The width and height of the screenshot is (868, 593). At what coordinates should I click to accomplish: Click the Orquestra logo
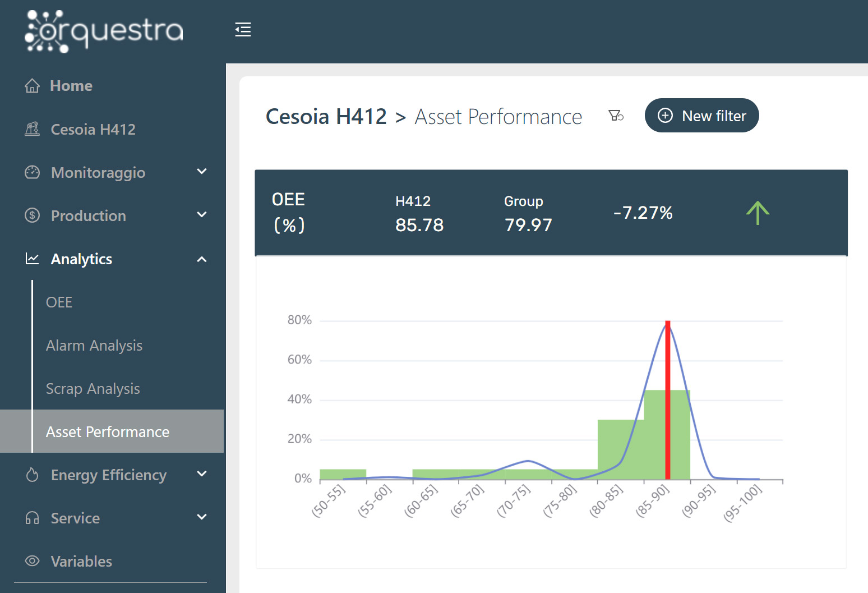(x=104, y=31)
